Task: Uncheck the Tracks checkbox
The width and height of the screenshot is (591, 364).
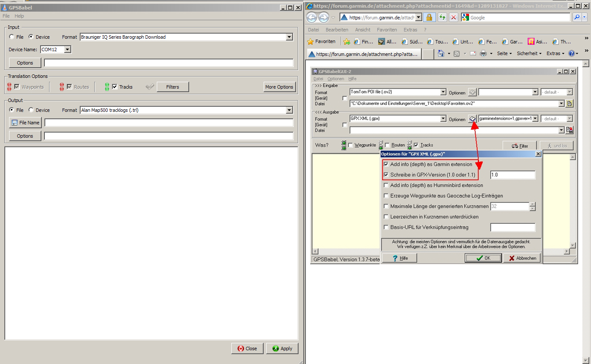Action: pos(115,87)
